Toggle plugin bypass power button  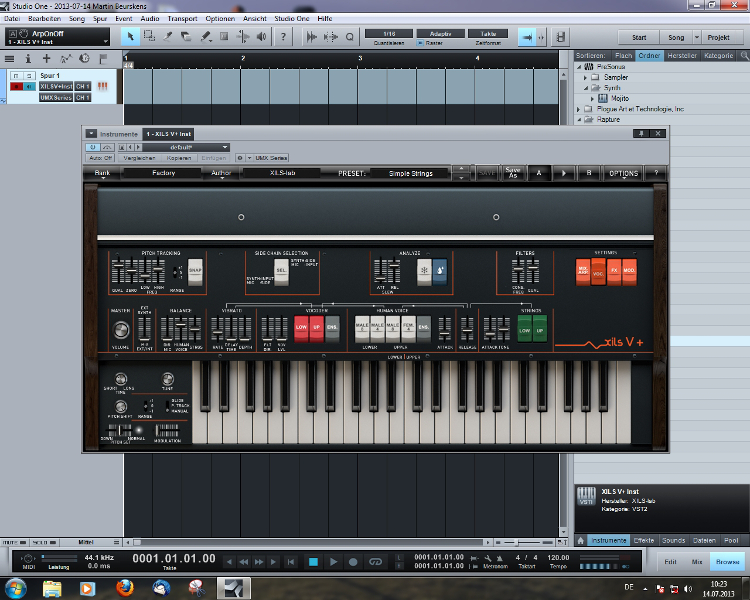click(x=92, y=147)
